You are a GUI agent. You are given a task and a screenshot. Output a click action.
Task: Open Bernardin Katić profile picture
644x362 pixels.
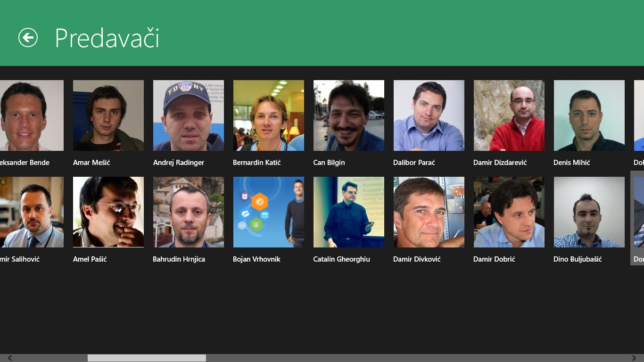point(269,115)
